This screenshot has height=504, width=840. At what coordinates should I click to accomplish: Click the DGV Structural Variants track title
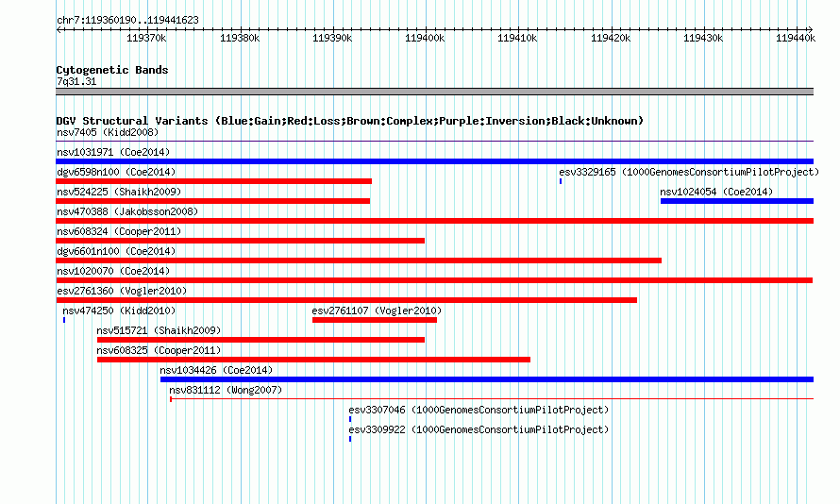point(350,121)
